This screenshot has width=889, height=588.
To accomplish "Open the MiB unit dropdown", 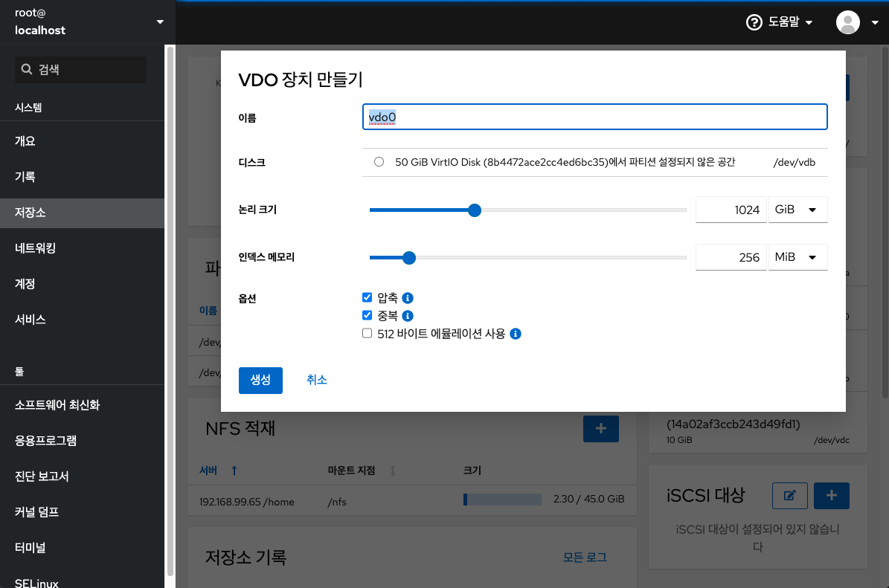I will point(797,257).
